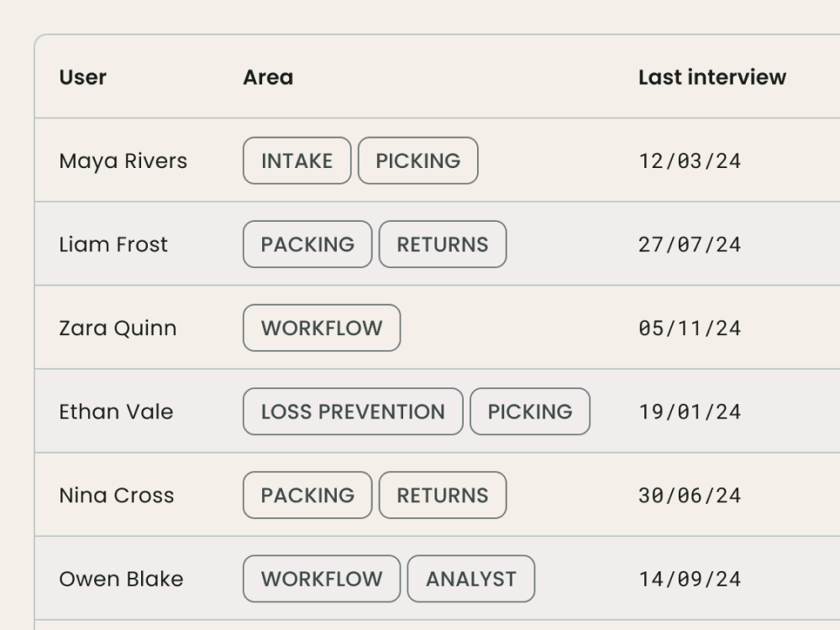Image resolution: width=840 pixels, height=630 pixels.
Task: Select the Nina Cross user name
Action: coord(116,496)
